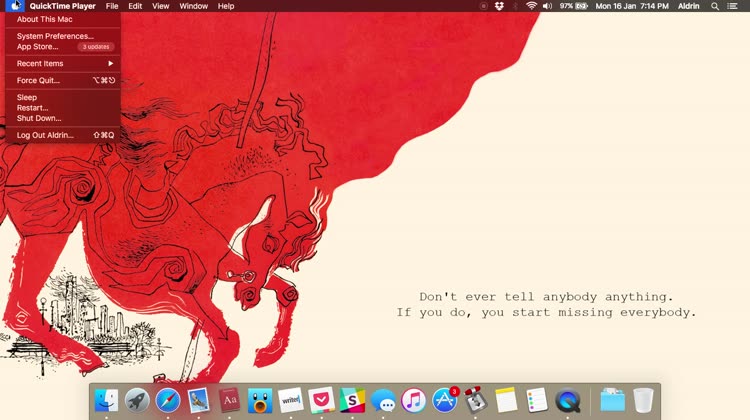
Task: Open the QuickTime Player application menu
Action: coord(62,6)
